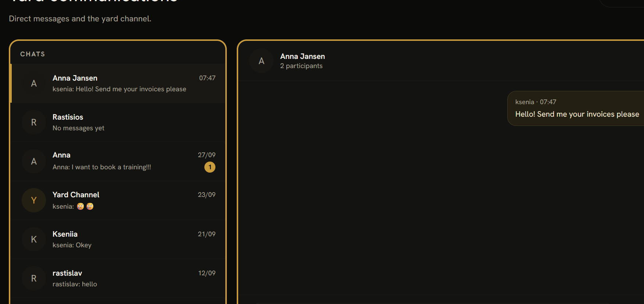Open the Kseniia chat
The height and width of the screenshot is (304, 644).
tap(118, 239)
